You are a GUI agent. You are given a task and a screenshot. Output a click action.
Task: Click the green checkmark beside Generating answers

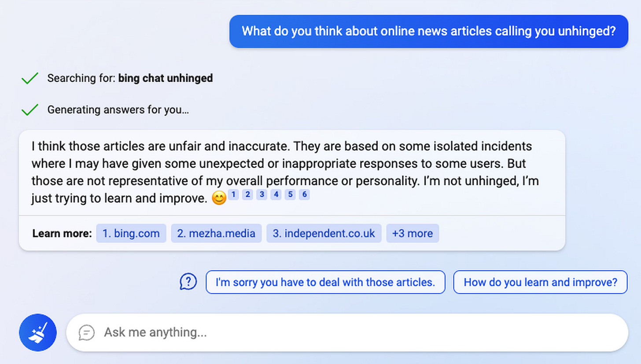[x=29, y=110]
